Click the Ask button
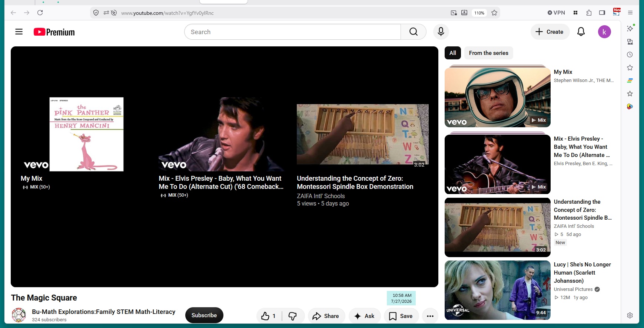 [365, 316]
